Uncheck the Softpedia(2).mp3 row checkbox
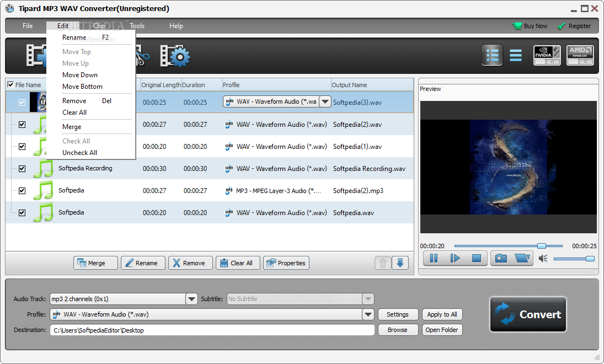Image resolution: width=604 pixels, height=364 pixels. (22, 191)
